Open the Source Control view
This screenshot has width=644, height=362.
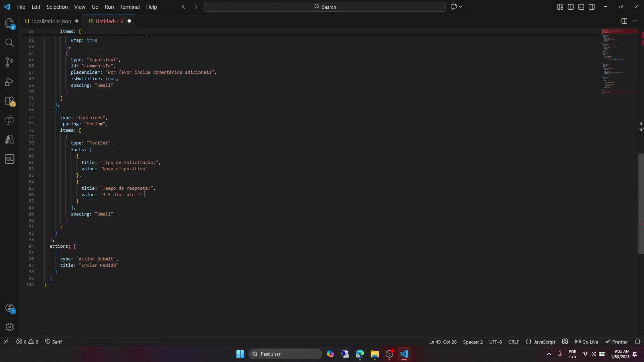coord(9,62)
